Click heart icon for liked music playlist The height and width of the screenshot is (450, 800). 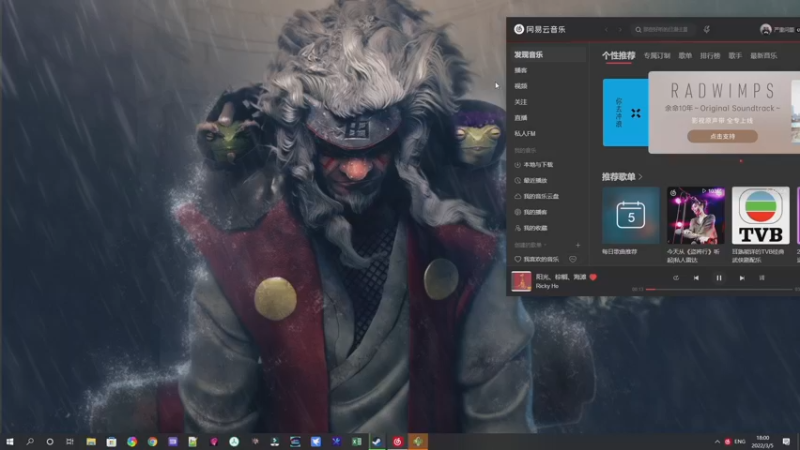coord(517,259)
